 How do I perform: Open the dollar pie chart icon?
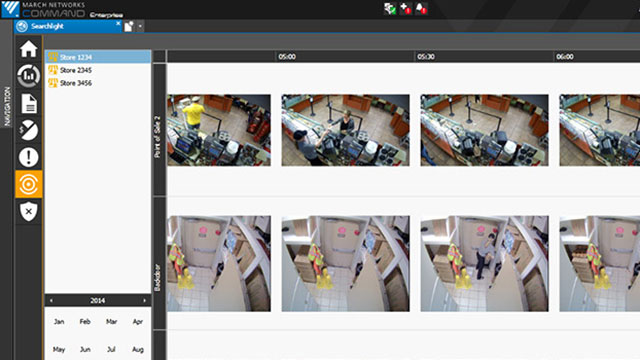point(29,130)
